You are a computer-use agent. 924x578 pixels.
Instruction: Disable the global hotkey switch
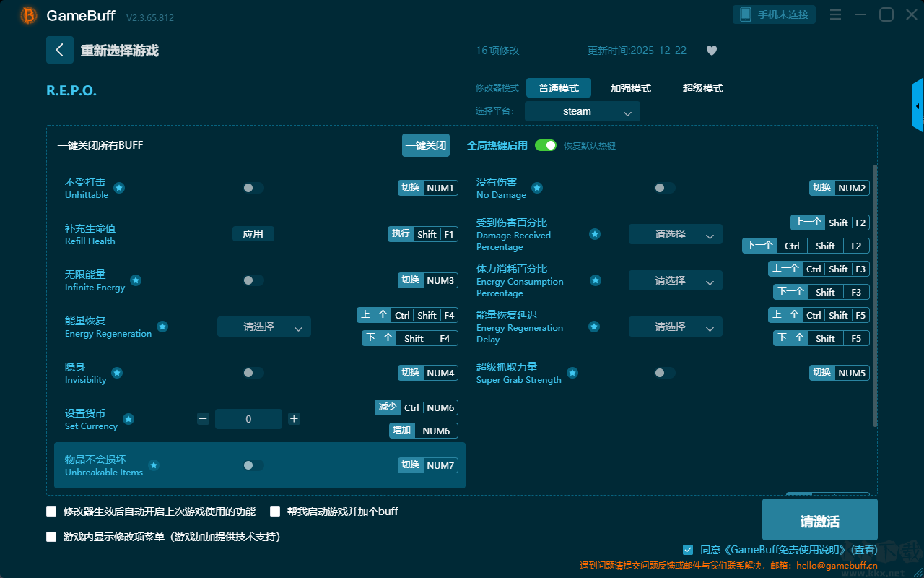[x=546, y=145]
